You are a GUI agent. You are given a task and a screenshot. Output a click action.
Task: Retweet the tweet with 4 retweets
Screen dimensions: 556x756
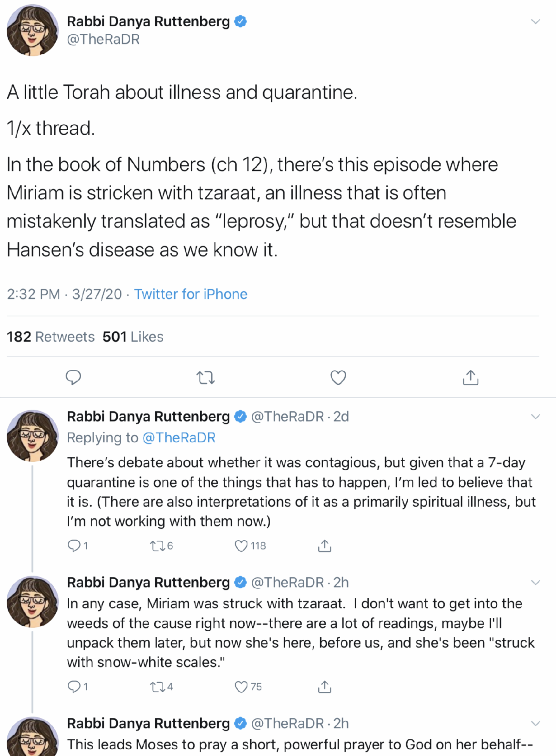tap(156, 686)
